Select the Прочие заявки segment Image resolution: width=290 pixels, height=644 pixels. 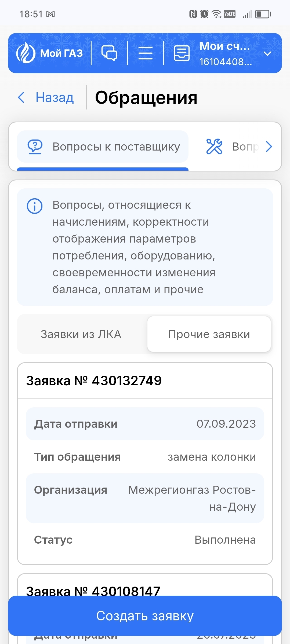pyautogui.click(x=209, y=334)
